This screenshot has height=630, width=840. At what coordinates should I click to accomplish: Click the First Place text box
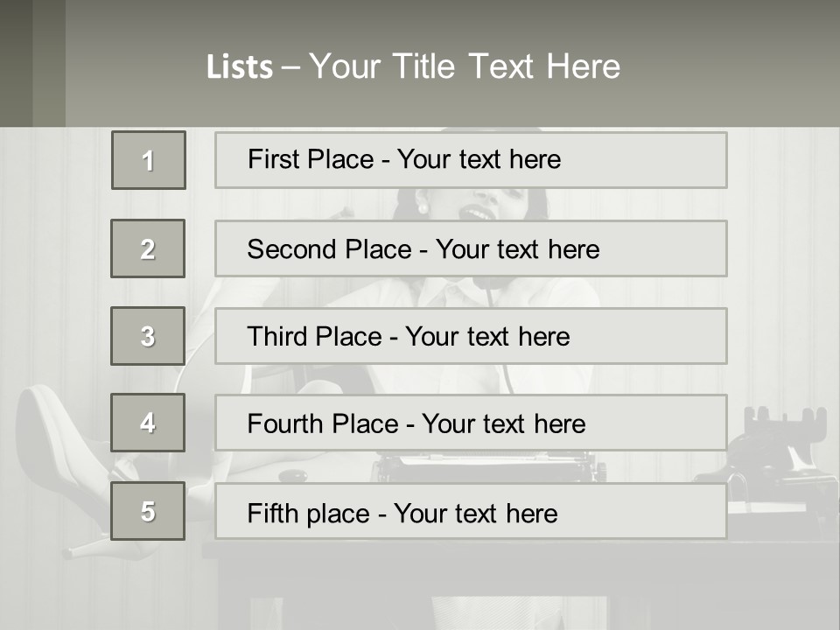coord(471,160)
